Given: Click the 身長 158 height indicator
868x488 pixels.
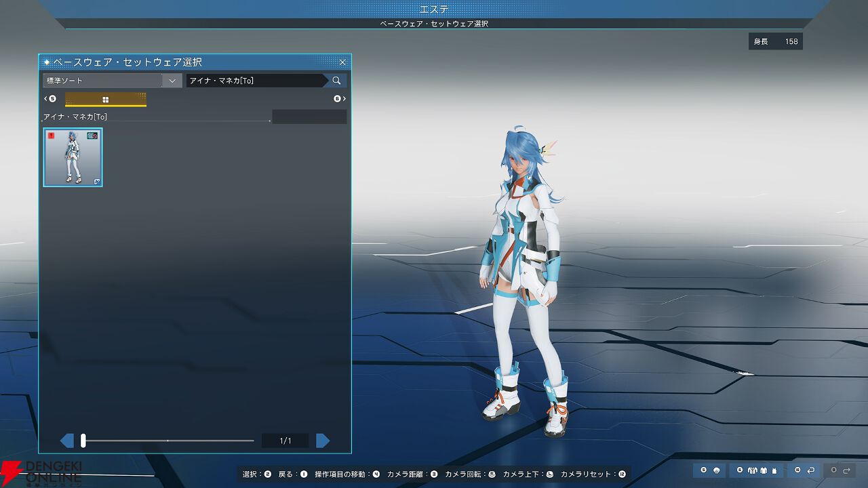Looking at the screenshot, I should 776,41.
